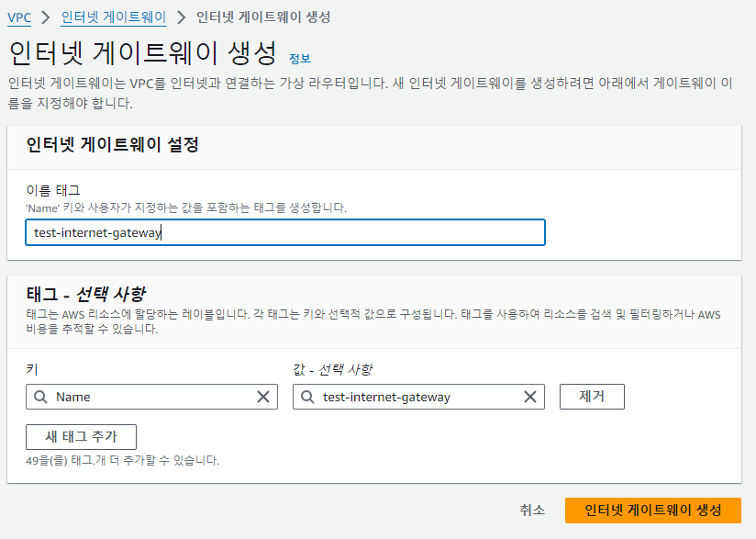Click the '인터넷 게이트웨이 생성' breadcrumb text
The image size is (756, 539).
coord(263,17)
